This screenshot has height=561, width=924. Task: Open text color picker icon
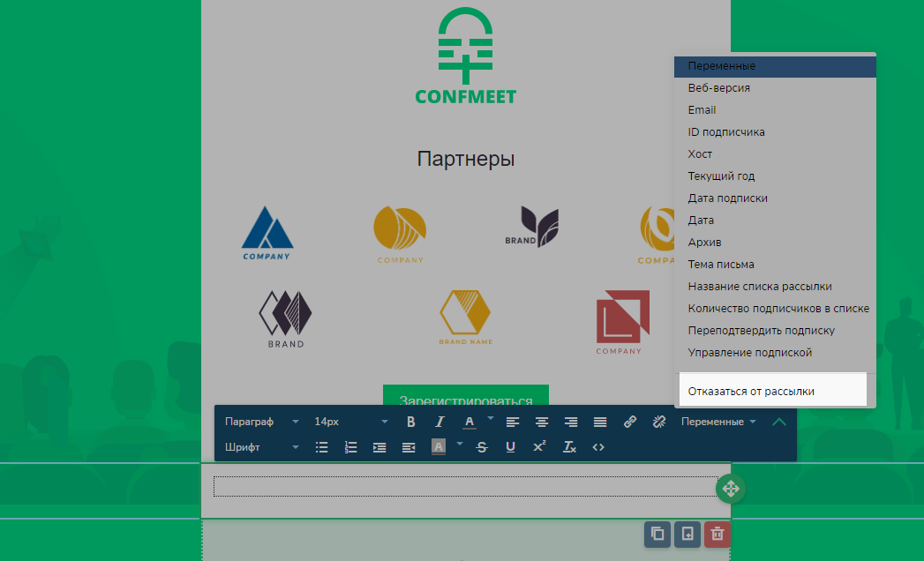470,422
